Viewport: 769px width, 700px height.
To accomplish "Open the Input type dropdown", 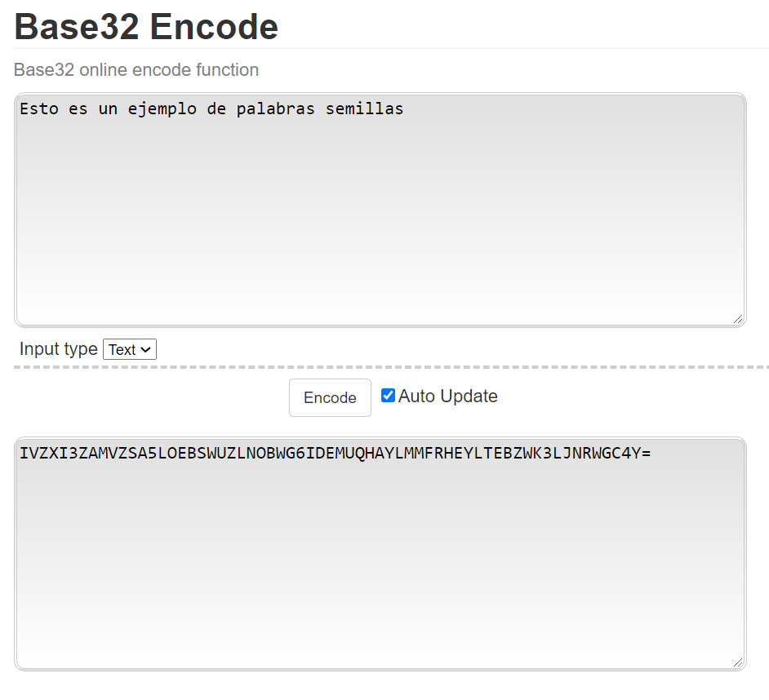I will click(130, 350).
